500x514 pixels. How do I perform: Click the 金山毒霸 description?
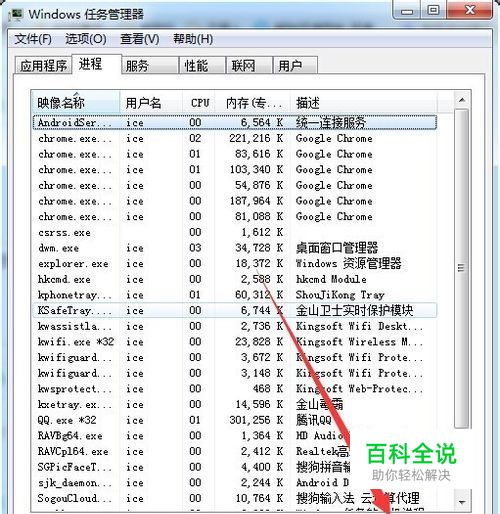319,405
